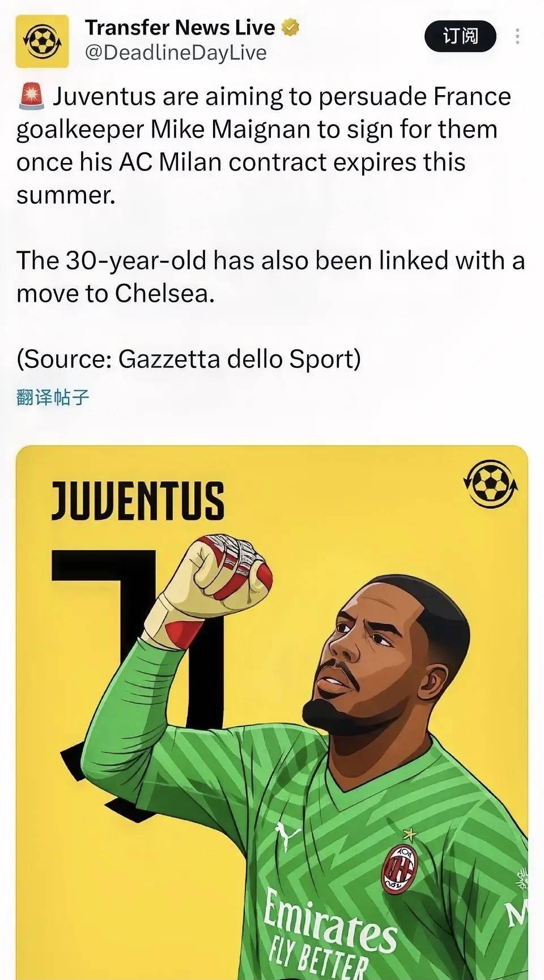The height and width of the screenshot is (980, 544).
Task: Select the Transfer News Live account name
Action: pos(180,27)
